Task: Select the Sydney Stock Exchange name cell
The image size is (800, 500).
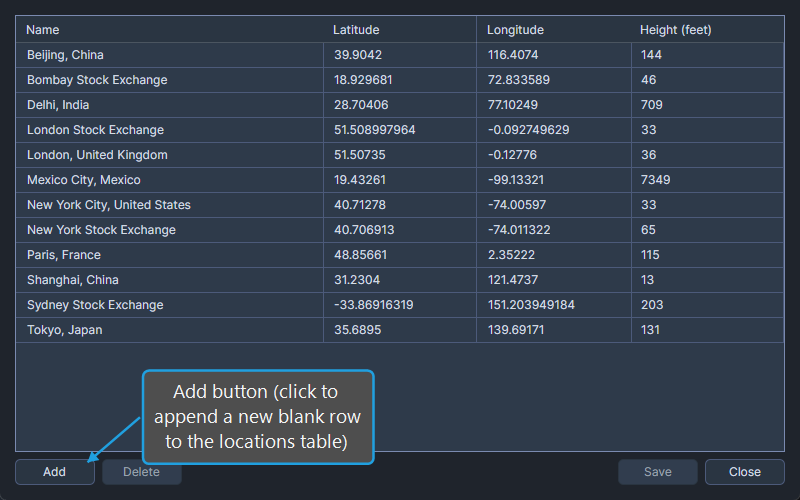Action: [x=169, y=305]
